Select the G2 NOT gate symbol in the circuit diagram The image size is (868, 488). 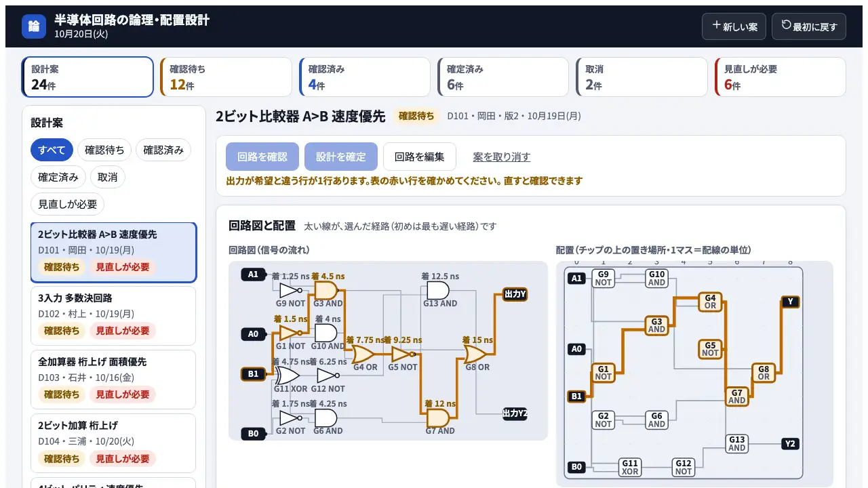click(290, 418)
